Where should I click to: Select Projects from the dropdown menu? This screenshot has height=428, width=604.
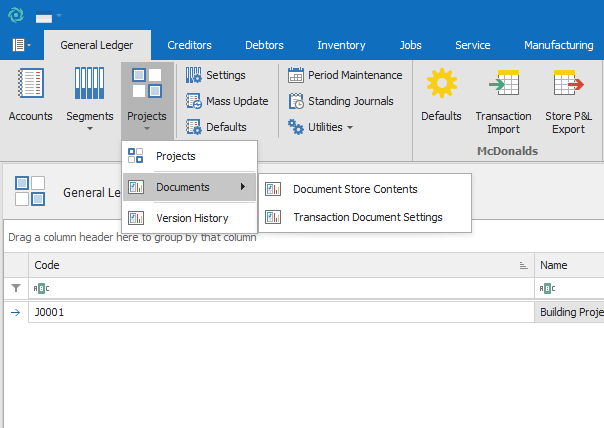(x=176, y=156)
